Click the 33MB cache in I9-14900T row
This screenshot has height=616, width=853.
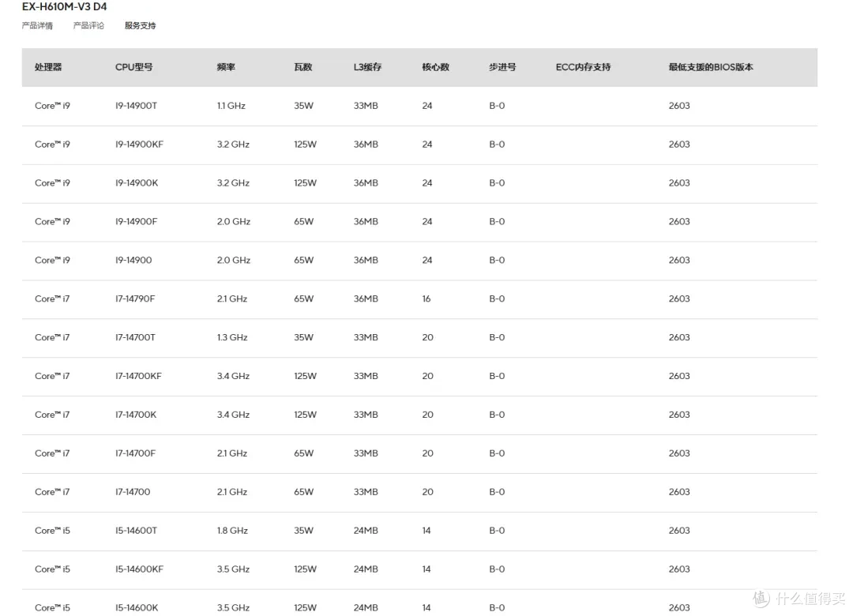(x=366, y=106)
